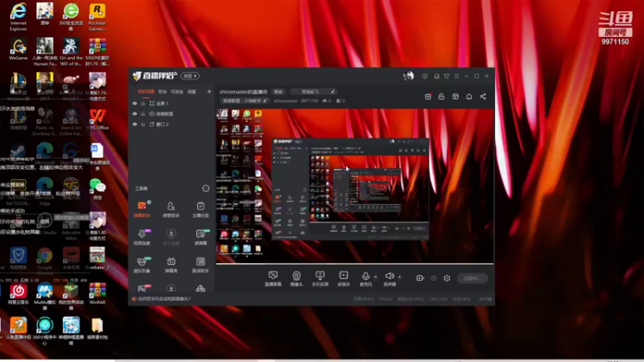Add a 多媒体 multimedia source
Viewport: 644px width, 362px height.
tap(344, 278)
